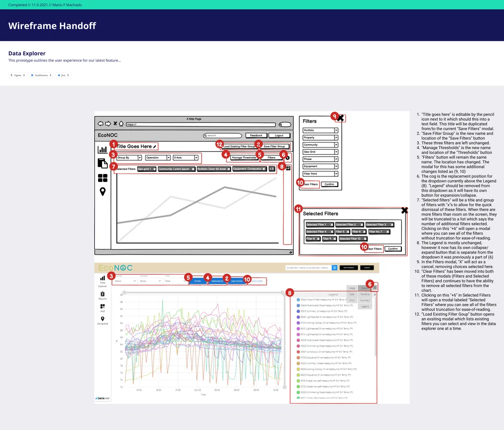Screen dimensions: 504x430
Task: Remove the Portfolio: Dolor Sit Amet chip
Action: pyautogui.click(x=229, y=169)
